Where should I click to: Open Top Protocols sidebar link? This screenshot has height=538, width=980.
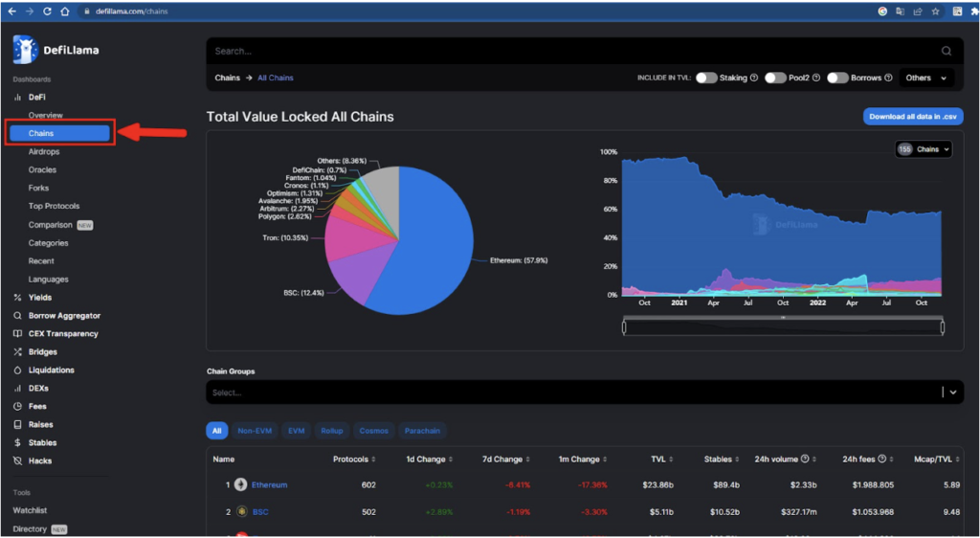pos(54,206)
